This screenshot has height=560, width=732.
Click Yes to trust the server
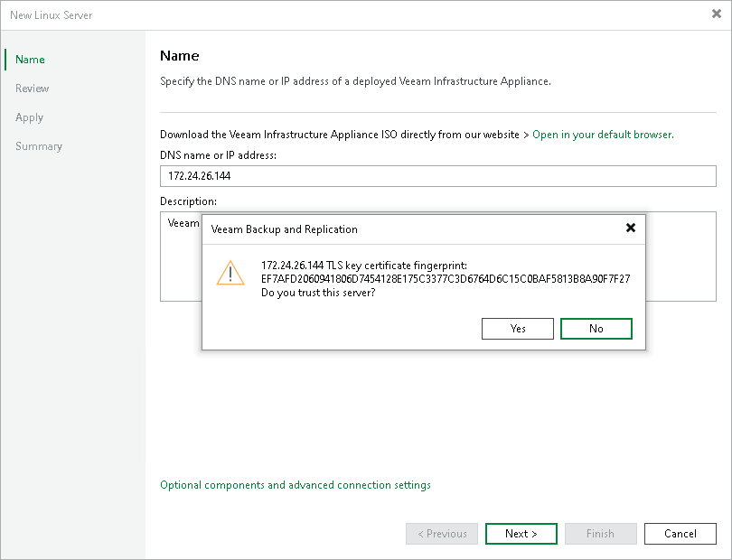click(518, 328)
